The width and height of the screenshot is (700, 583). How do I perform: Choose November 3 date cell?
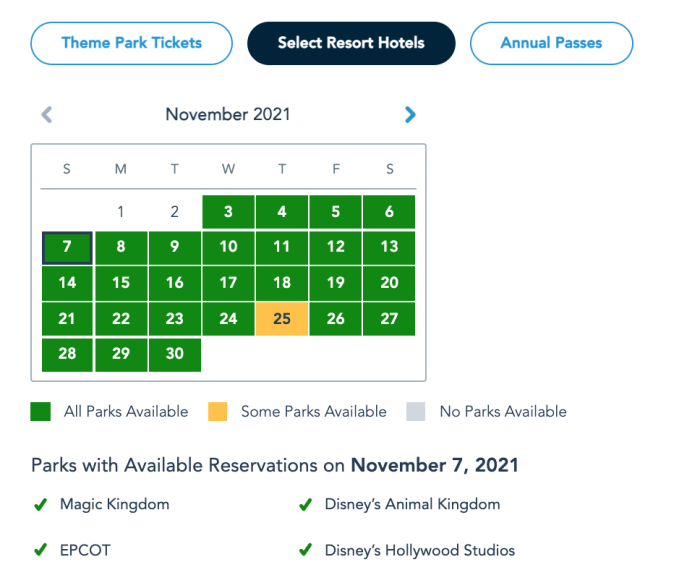(228, 212)
